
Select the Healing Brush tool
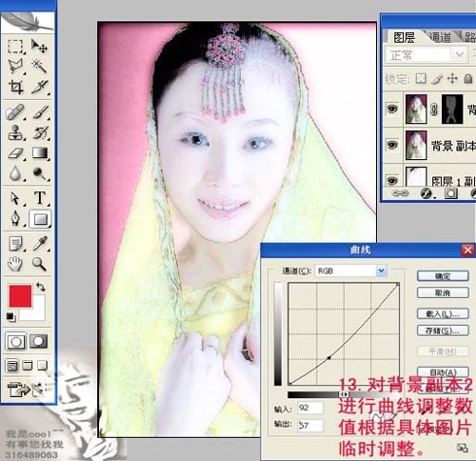15,112
